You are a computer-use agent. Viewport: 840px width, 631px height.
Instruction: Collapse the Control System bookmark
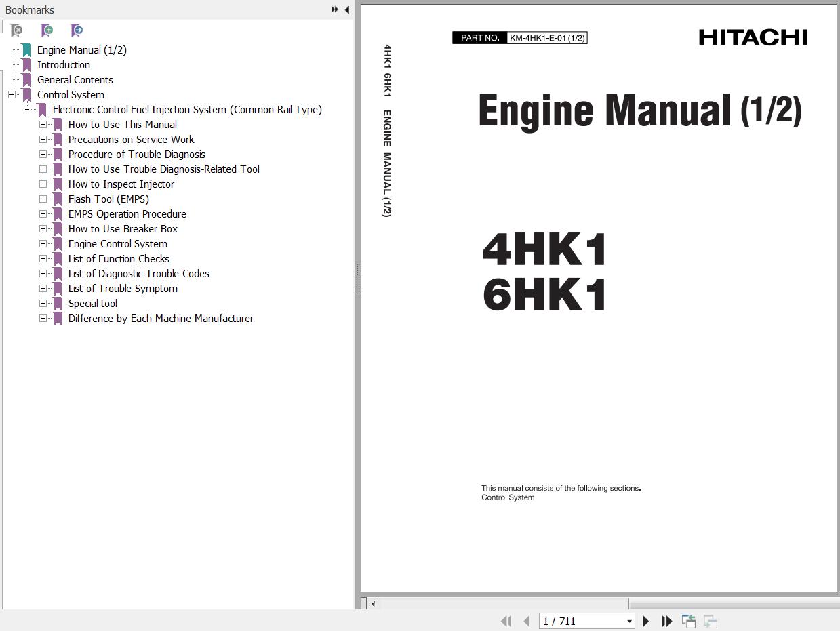[12, 95]
